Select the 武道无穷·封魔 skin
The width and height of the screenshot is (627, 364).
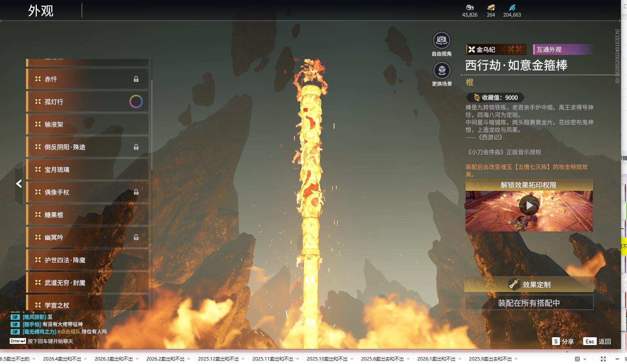[x=88, y=283]
